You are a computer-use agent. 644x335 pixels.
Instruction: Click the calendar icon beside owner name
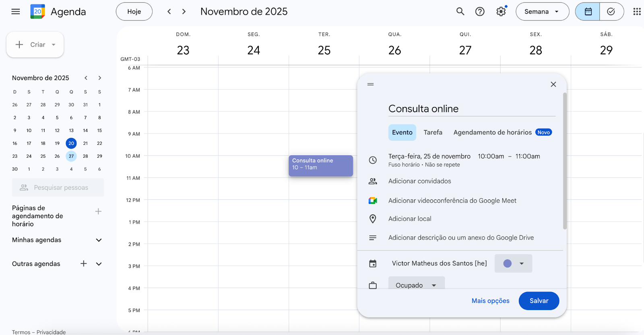pyautogui.click(x=373, y=263)
